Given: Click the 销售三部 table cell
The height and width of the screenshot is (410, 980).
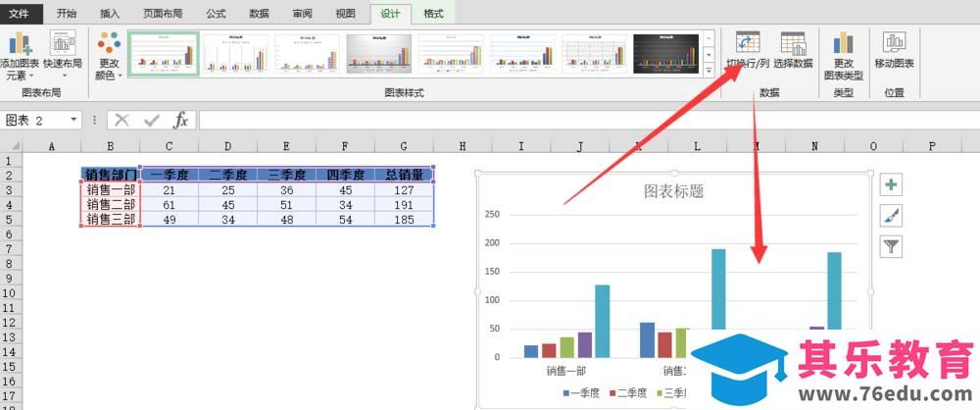Looking at the screenshot, I should pos(111,220).
